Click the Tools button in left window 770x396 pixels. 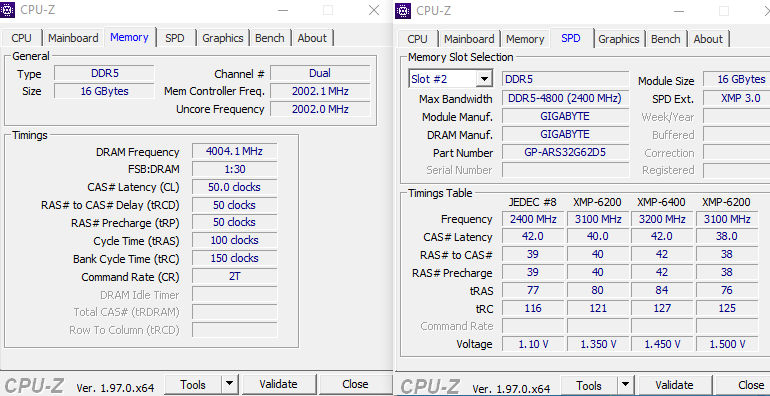[x=193, y=384]
